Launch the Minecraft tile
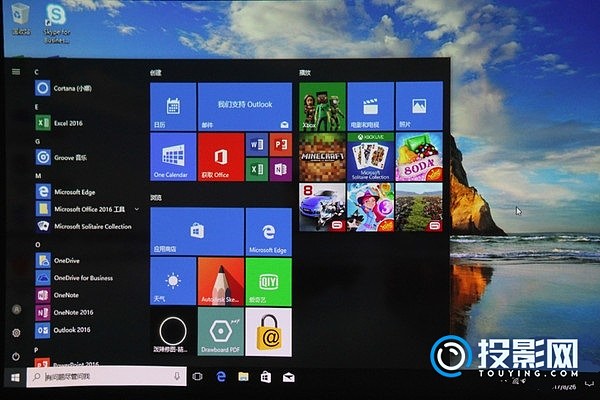This screenshot has height=400, width=600. (x=322, y=157)
